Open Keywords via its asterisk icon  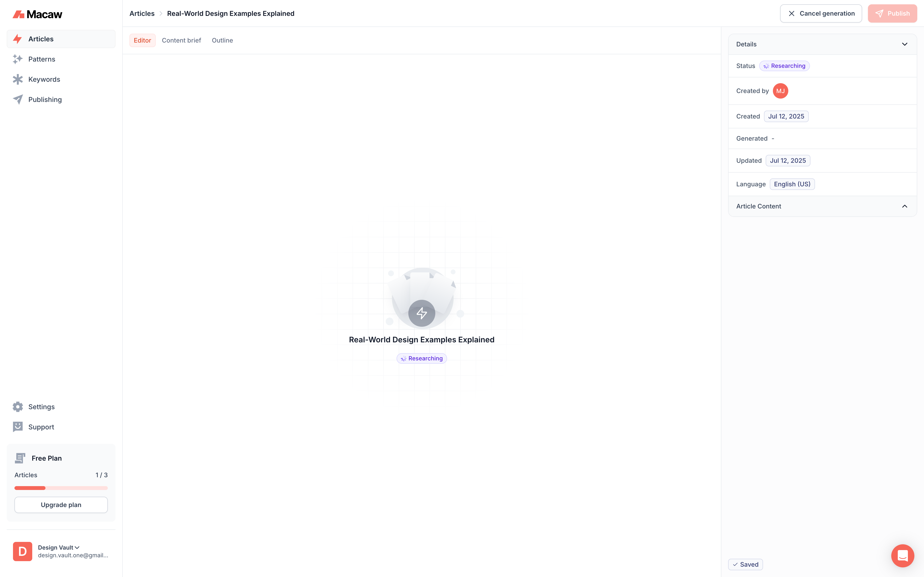pyautogui.click(x=18, y=79)
